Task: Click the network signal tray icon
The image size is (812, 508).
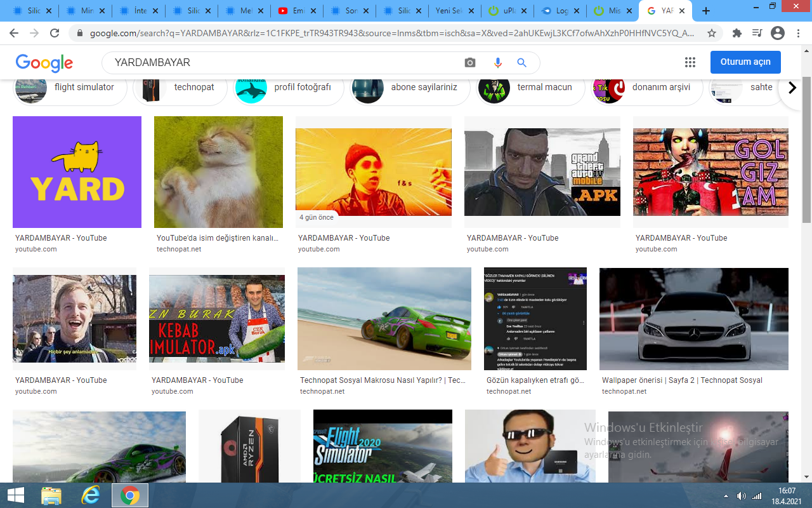Action: [756, 495]
